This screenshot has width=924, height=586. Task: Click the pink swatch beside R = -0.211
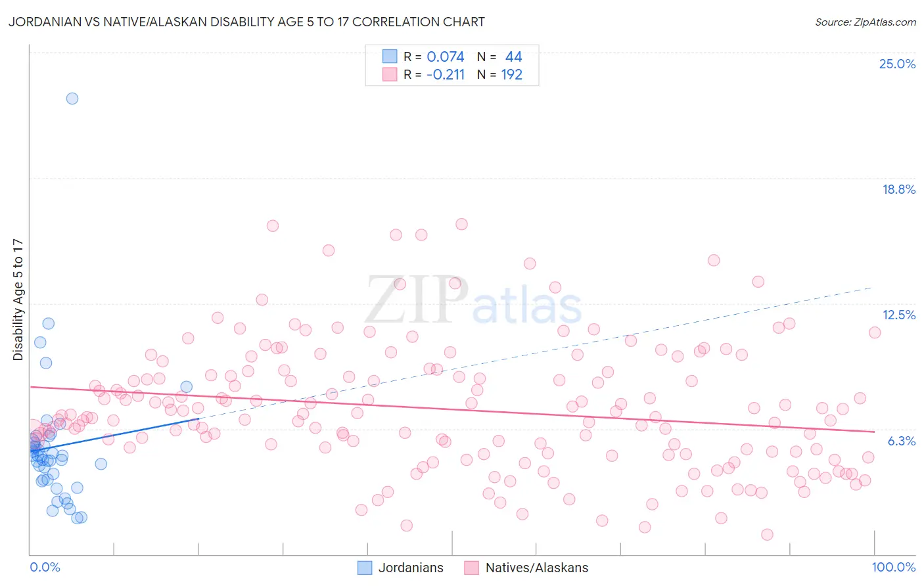click(390, 74)
